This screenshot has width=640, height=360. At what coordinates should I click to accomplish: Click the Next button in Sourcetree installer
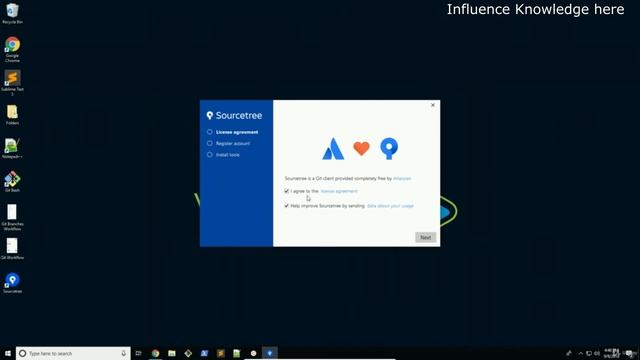click(x=425, y=237)
